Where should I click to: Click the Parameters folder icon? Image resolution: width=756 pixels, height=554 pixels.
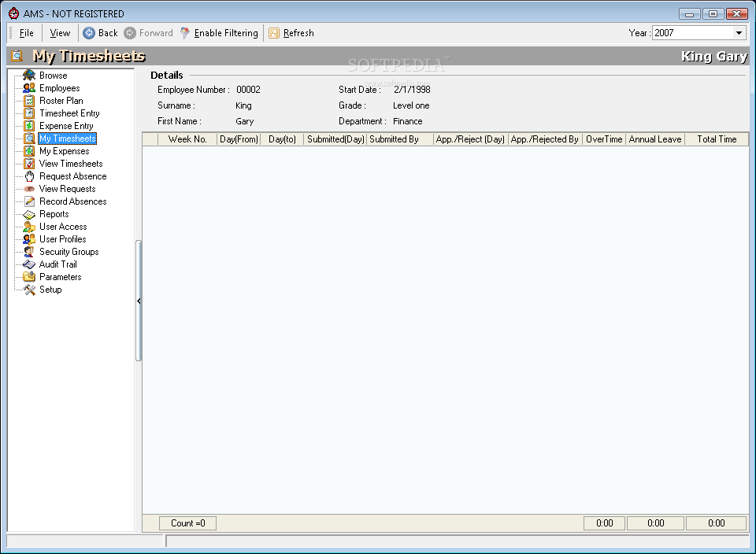(29, 276)
